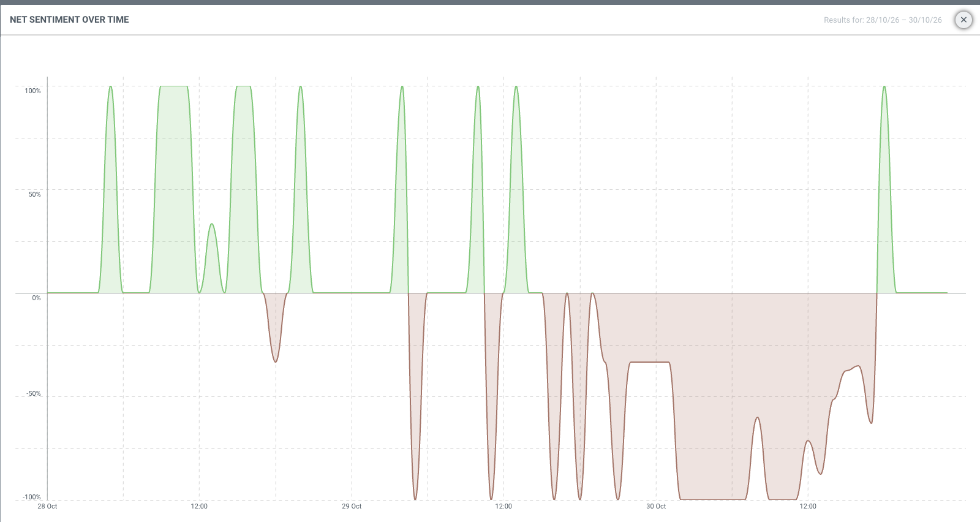Click the "Results for: 28/10/26 – 30/10/26" text
Image resolution: width=980 pixels, height=522 pixels.
[x=883, y=20]
